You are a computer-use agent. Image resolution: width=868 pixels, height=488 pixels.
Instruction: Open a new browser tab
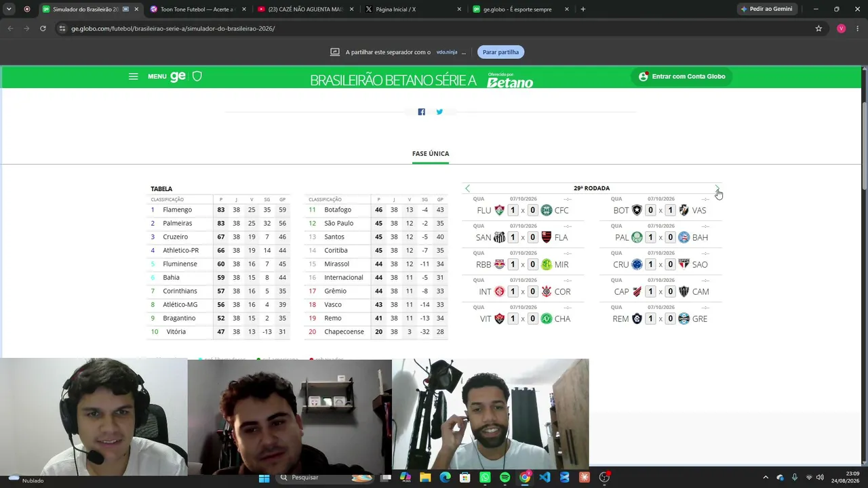(583, 9)
